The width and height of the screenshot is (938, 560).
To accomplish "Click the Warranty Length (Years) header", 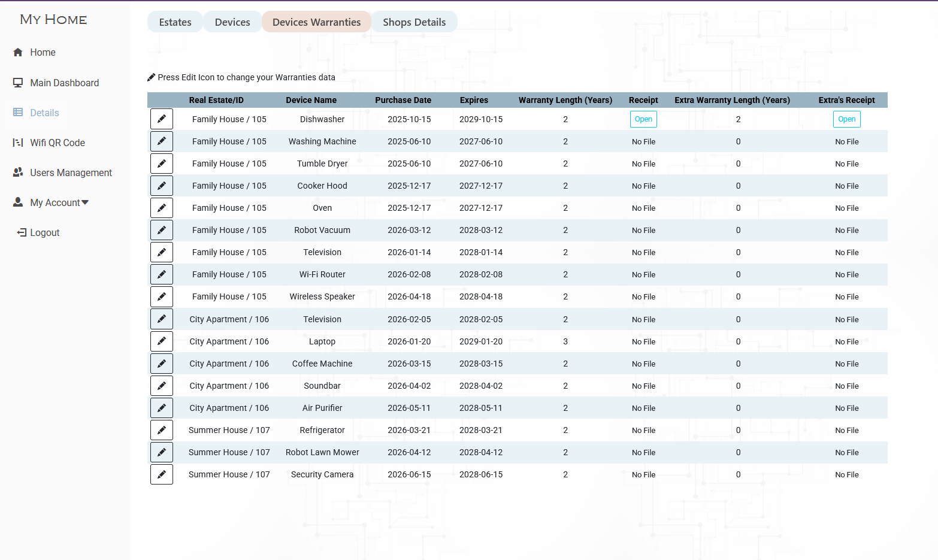I will [565, 100].
